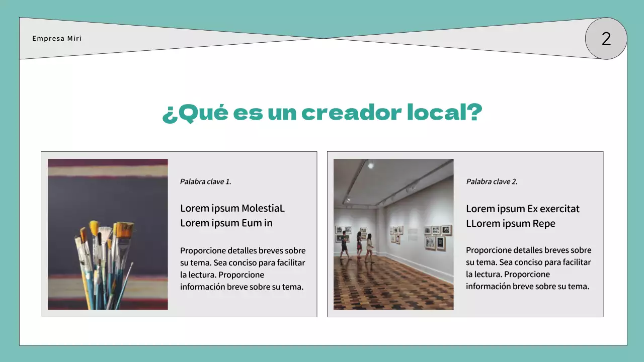Select the "LLorem ipsum Repe" text line
The width and height of the screenshot is (644, 362).
(510, 224)
